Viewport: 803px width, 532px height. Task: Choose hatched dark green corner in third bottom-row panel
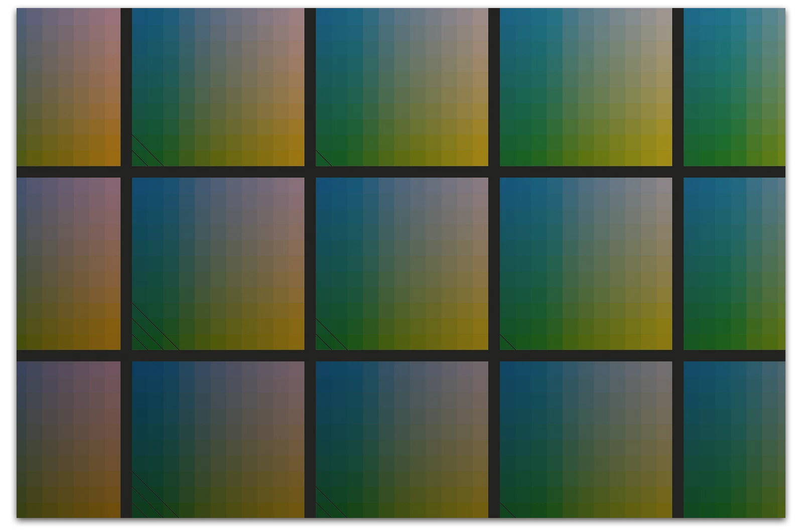(323, 510)
